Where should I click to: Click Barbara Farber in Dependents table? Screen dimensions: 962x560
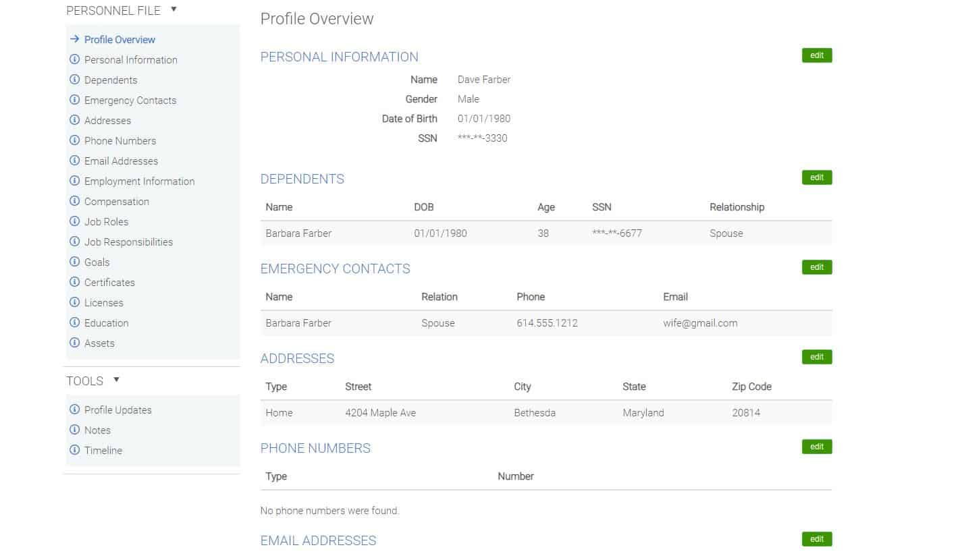298,233
